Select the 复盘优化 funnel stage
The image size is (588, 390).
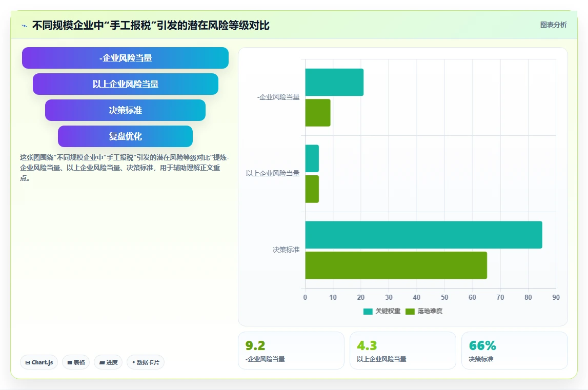[x=125, y=136]
